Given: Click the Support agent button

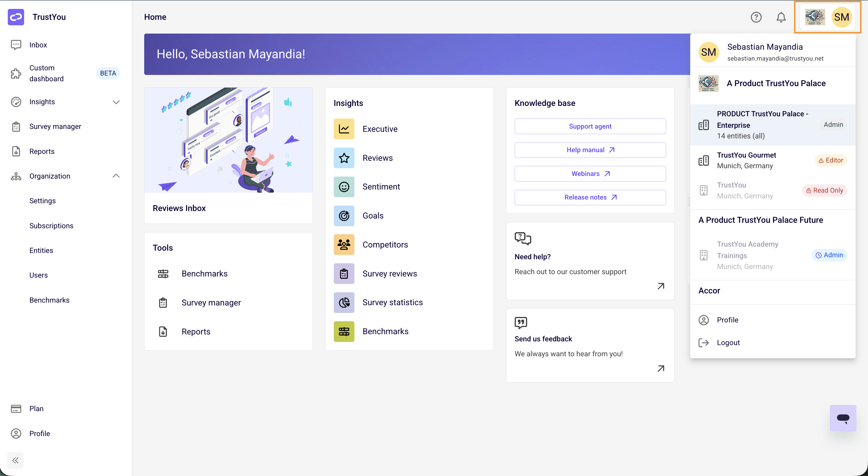Looking at the screenshot, I should [x=590, y=126].
